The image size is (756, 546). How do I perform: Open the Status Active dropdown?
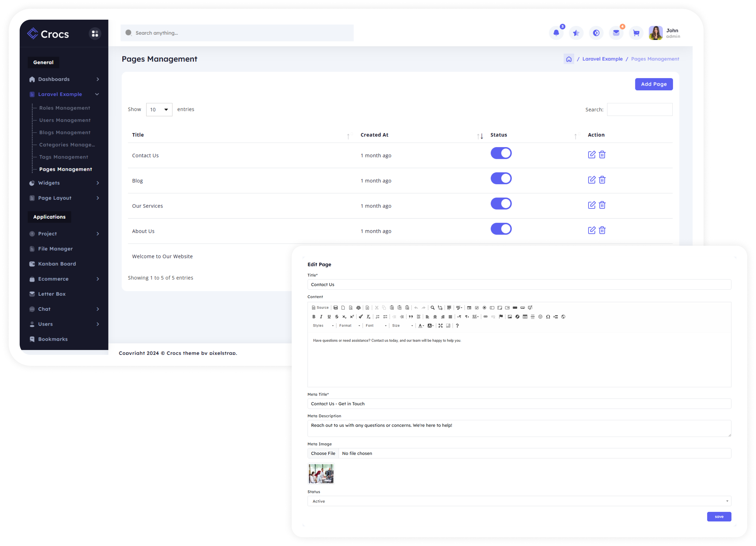(x=519, y=501)
